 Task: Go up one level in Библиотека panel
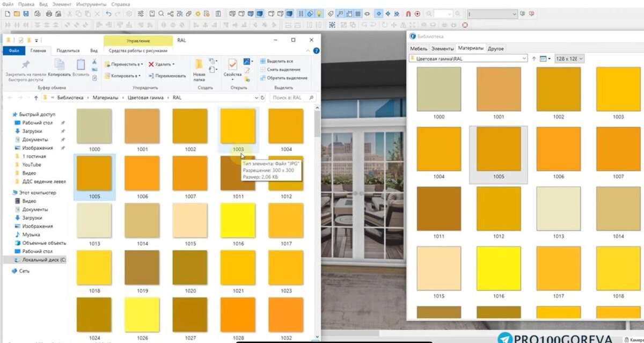534,59
